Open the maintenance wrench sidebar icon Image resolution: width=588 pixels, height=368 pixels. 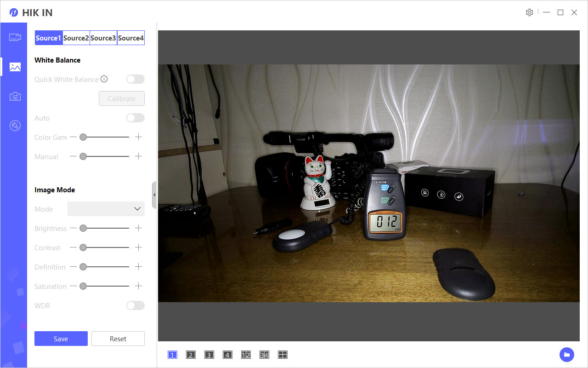15,126
